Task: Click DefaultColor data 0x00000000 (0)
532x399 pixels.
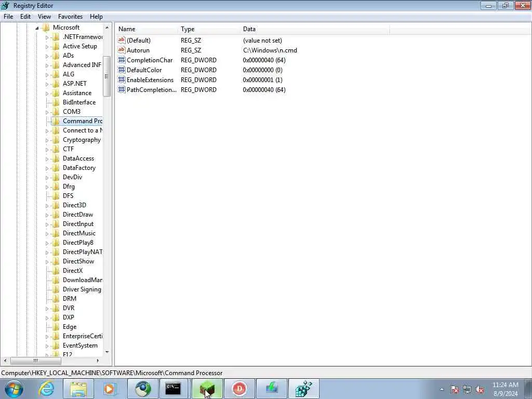Action: coord(262,70)
